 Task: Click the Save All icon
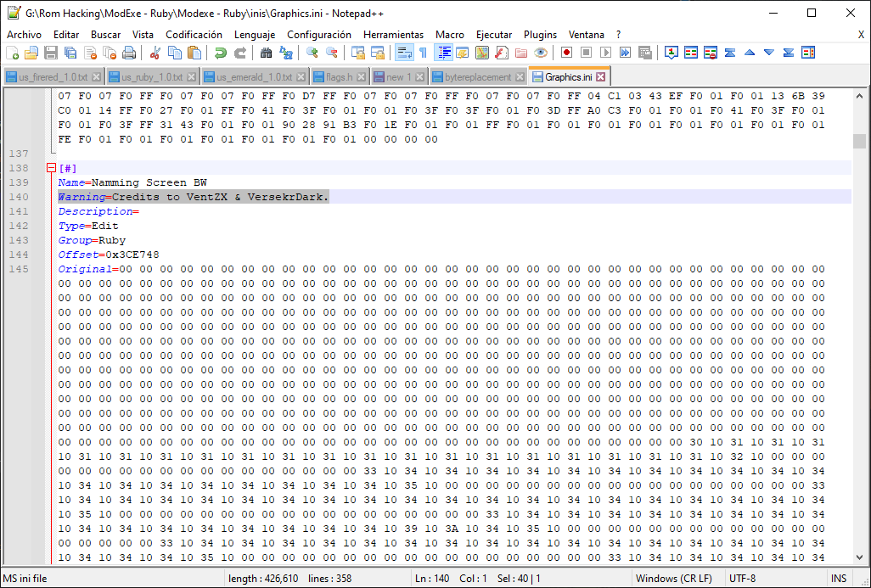point(70,53)
